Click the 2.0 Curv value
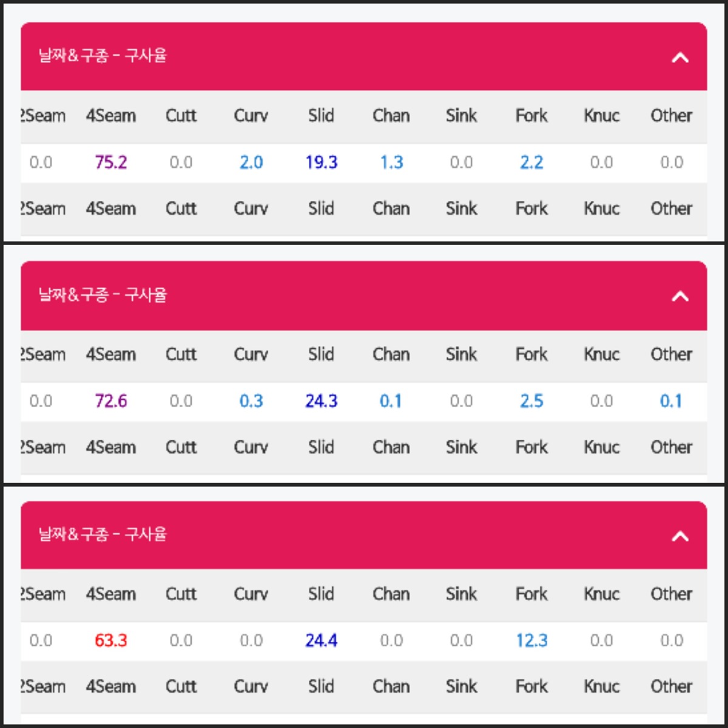728x728 pixels. point(251,163)
